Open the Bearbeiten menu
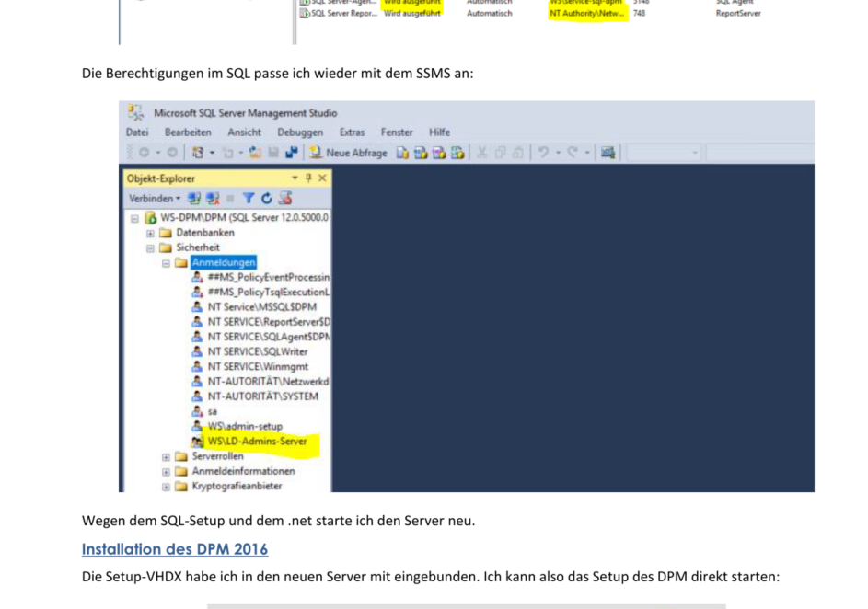 pos(188,132)
